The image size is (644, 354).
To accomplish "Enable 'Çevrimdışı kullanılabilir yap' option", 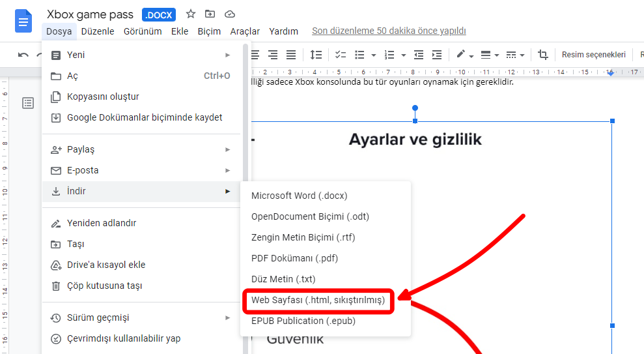I will point(124,338).
